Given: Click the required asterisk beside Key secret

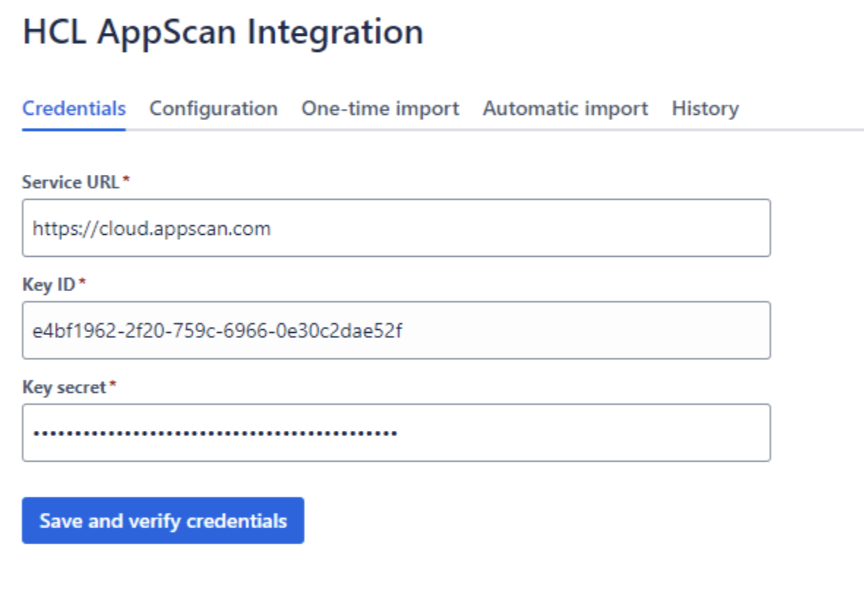Looking at the screenshot, I should point(113,386).
